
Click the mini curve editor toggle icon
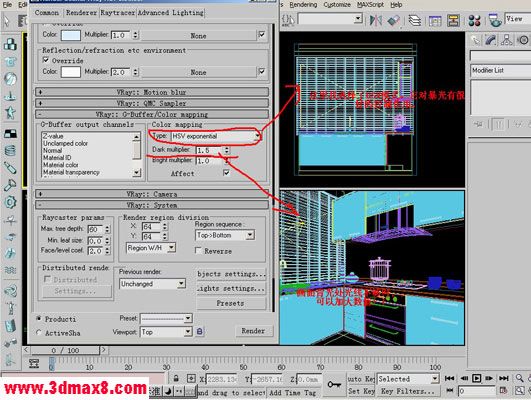[34, 363]
